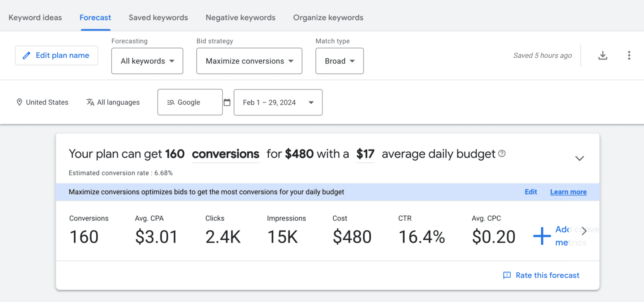Collapse the plan summary panel
644x302 pixels.
tap(580, 158)
